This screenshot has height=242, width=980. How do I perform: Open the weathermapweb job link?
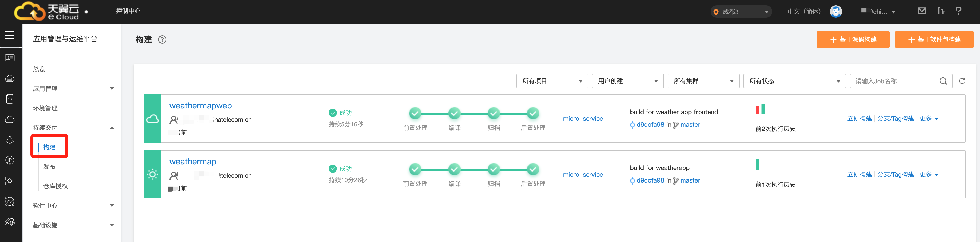pyautogui.click(x=201, y=106)
